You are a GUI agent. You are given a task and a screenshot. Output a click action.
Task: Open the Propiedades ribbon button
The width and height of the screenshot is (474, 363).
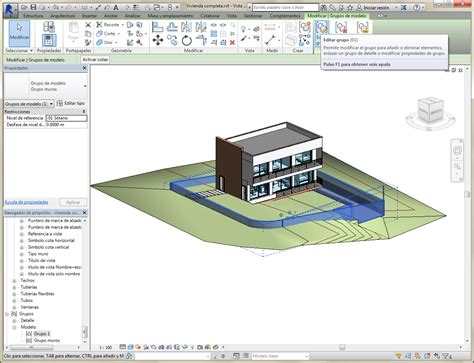pos(49,35)
